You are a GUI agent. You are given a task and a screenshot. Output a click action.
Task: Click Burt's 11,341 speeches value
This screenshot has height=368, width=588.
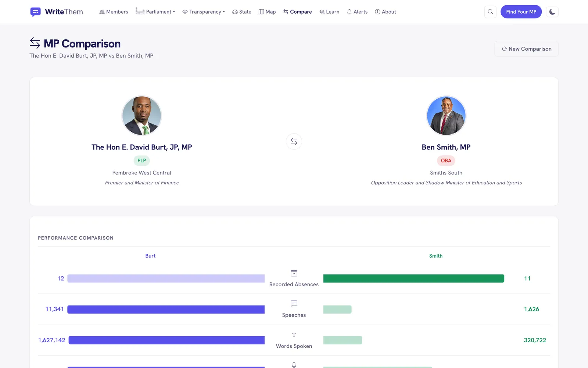click(x=54, y=309)
